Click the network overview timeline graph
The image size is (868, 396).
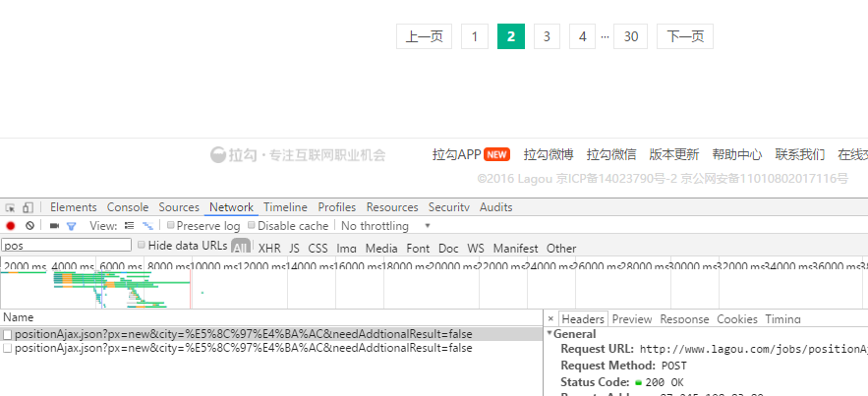tap(434, 290)
